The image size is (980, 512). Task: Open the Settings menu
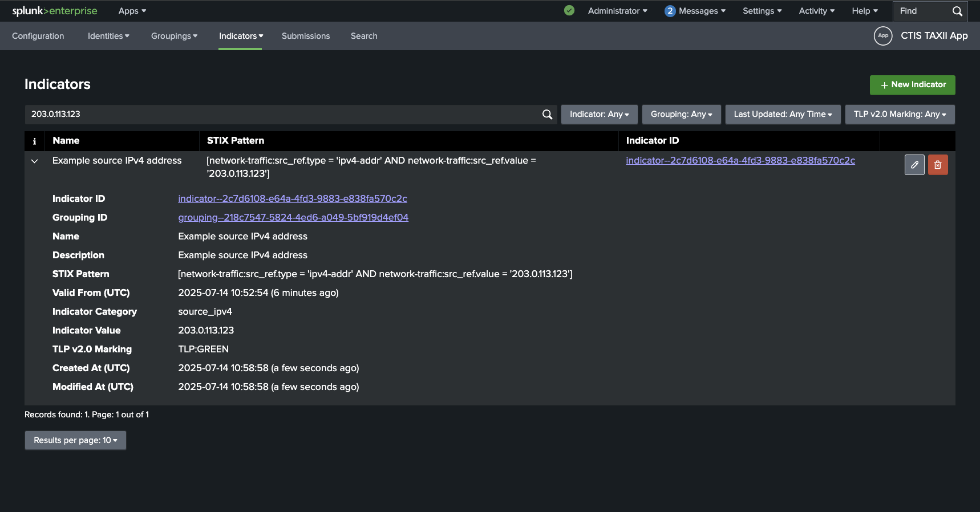(x=762, y=11)
